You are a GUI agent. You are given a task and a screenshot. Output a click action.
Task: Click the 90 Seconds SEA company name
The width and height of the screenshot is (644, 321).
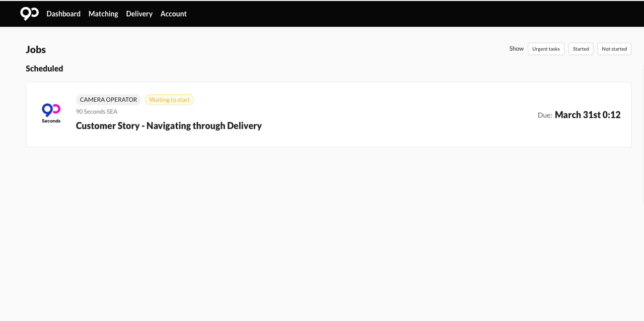click(x=97, y=112)
